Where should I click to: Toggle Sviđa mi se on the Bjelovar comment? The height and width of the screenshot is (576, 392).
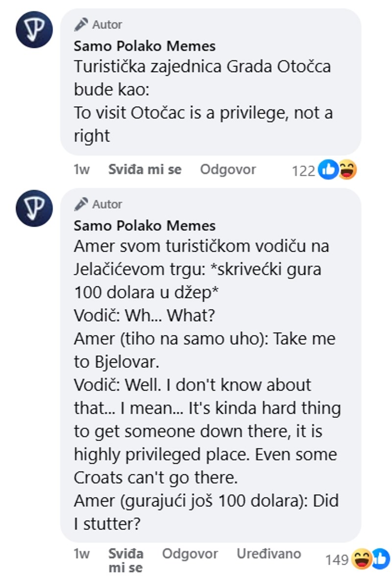point(126,560)
